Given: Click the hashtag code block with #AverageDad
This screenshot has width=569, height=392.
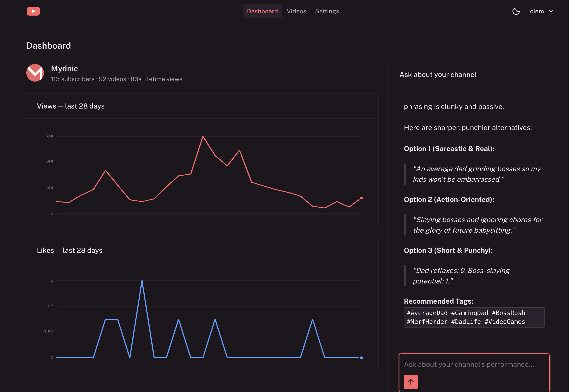Looking at the screenshot, I should pos(474,317).
